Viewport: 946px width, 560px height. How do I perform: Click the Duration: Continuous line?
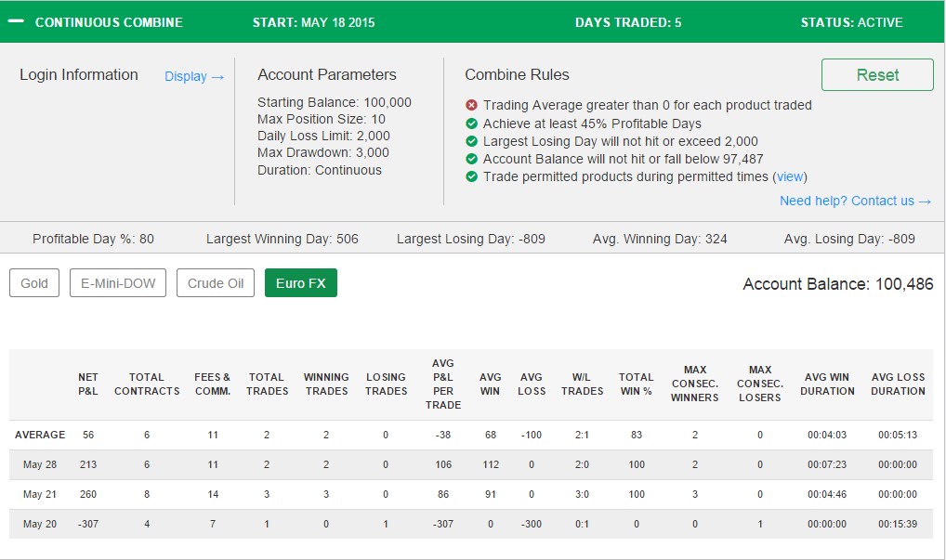pyautogui.click(x=319, y=170)
